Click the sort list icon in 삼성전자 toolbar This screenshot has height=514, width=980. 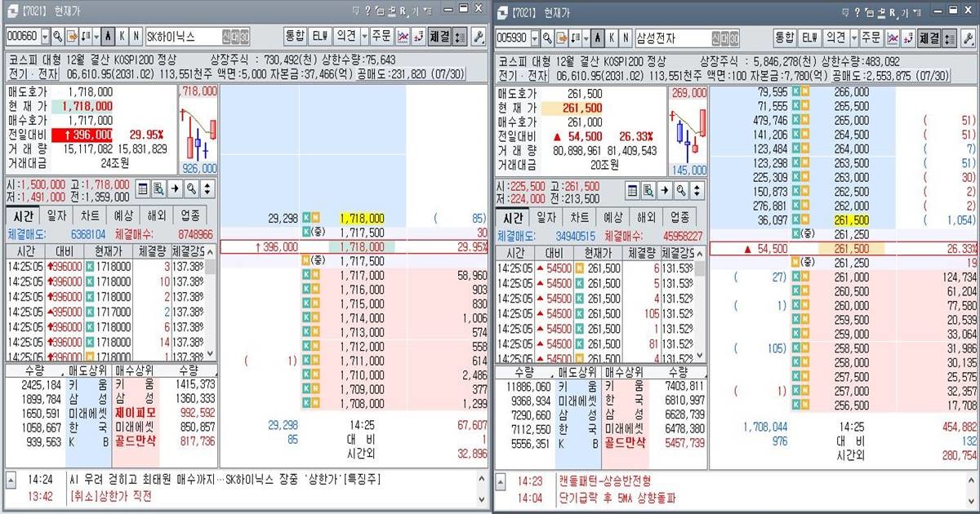(x=574, y=37)
